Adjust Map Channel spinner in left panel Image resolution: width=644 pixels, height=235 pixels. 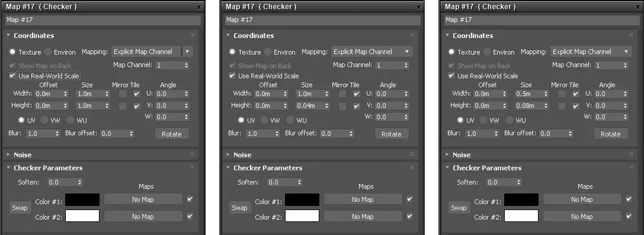tap(187, 65)
